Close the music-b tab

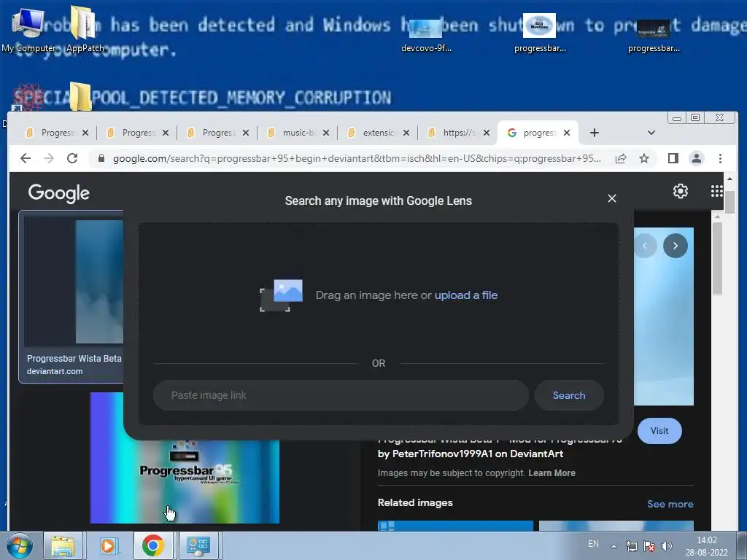click(326, 133)
